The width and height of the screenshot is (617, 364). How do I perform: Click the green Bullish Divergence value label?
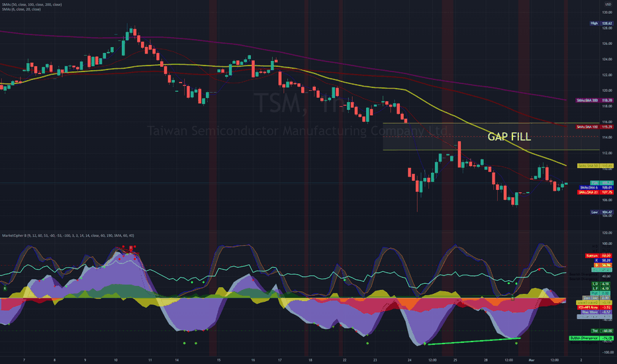click(591, 338)
